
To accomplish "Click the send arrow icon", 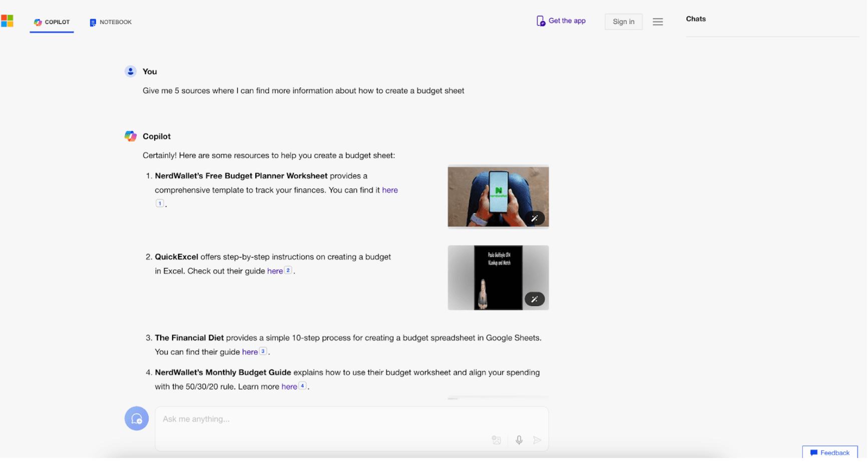I will click(537, 440).
